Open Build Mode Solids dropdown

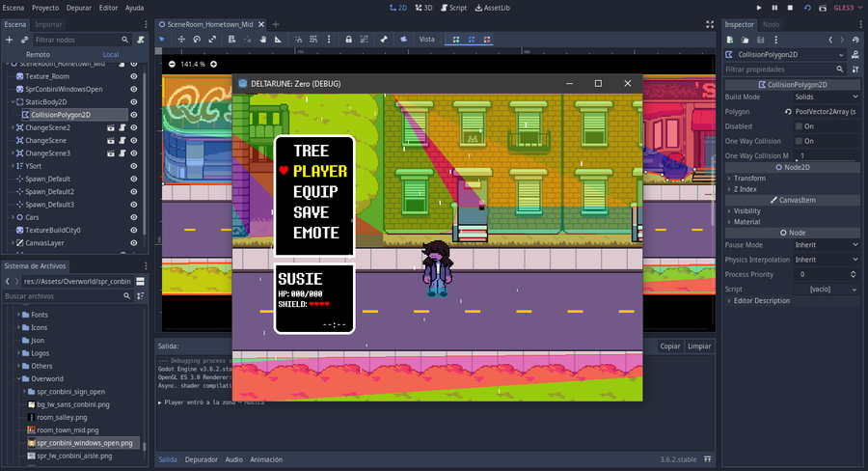827,97
